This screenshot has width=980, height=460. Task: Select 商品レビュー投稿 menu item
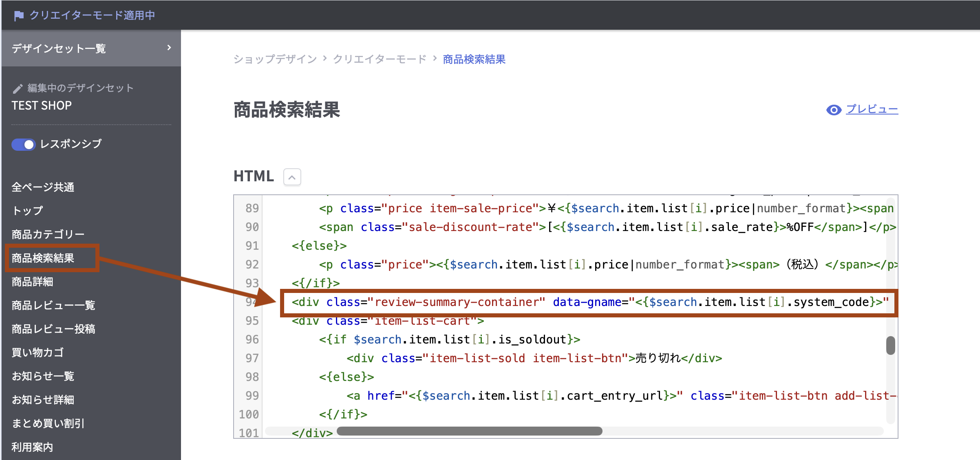click(x=53, y=329)
